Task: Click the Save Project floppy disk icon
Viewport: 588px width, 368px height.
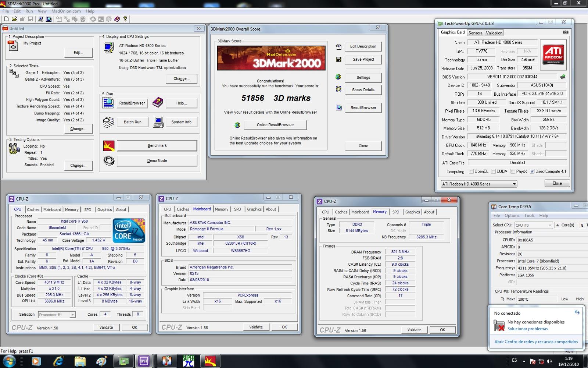Action: (338, 59)
